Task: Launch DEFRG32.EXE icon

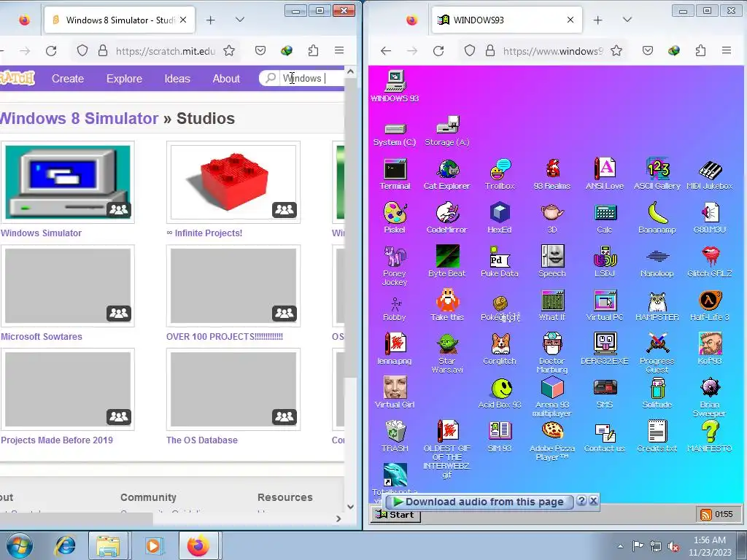Action: click(x=605, y=349)
